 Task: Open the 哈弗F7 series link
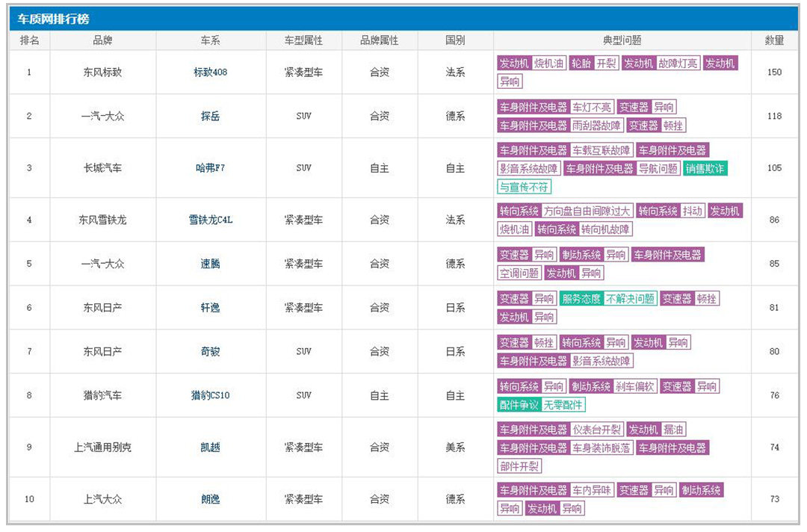coord(211,168)
